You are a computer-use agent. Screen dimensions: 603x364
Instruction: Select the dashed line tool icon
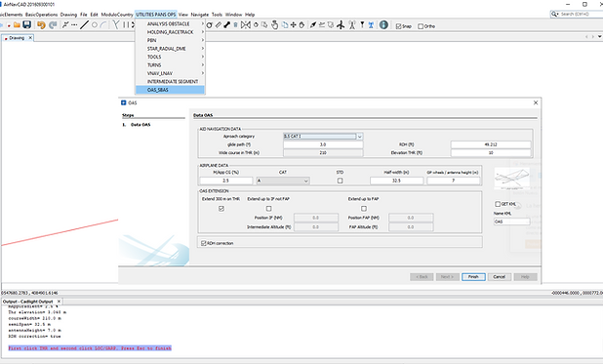click(x=74, y=25)
